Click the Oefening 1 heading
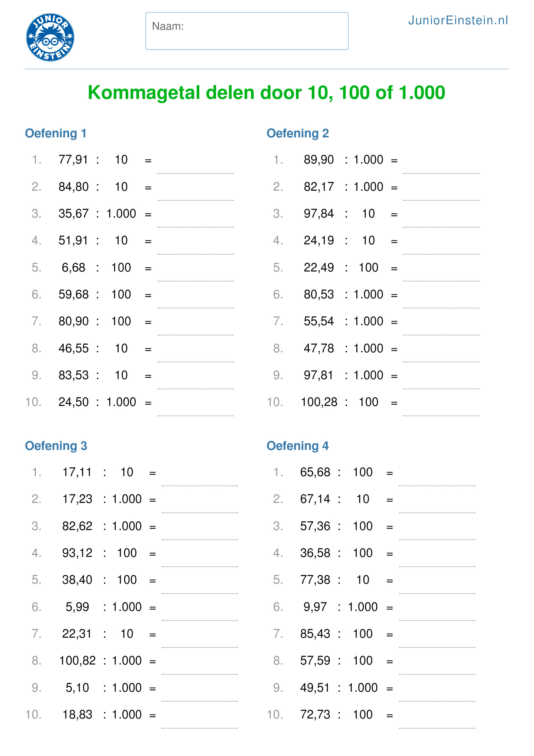The width and height of the screenshot is (534, 756). [56, 133]
